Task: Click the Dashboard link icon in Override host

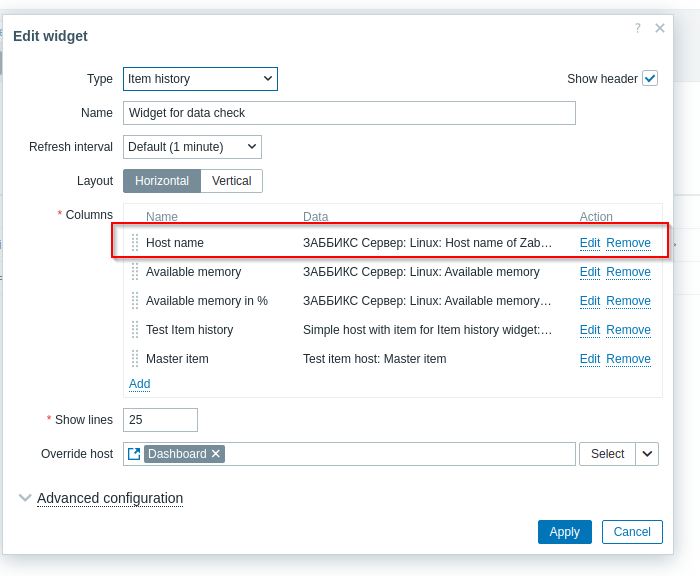Action: pyautogui.click(x=134, y=454)
